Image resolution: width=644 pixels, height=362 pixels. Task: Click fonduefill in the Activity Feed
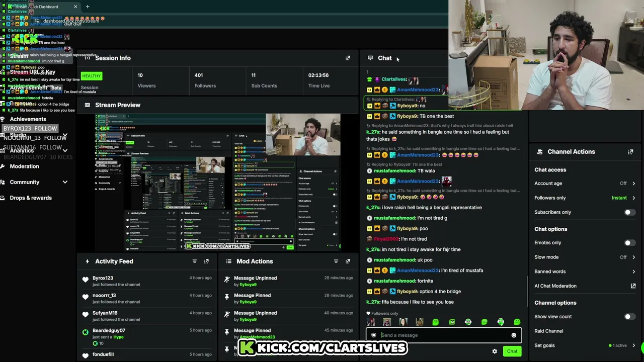103,354
